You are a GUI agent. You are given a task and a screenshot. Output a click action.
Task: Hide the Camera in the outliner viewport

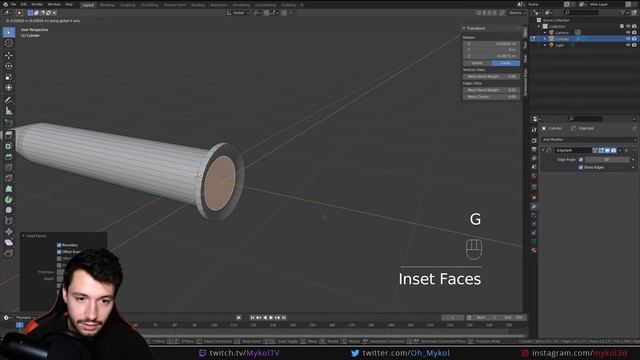[x=628, y=33]
